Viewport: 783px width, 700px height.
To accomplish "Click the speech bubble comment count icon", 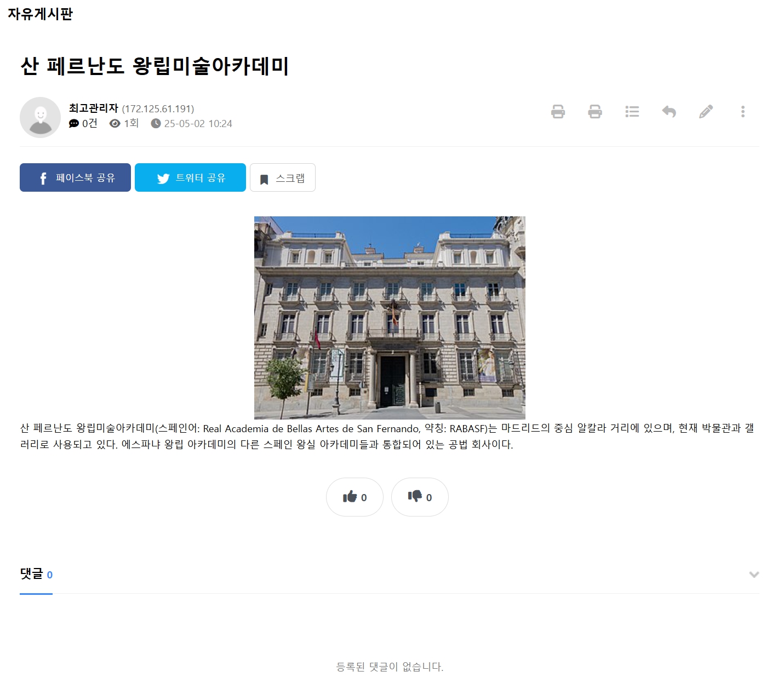I will [x=74, y=124].
